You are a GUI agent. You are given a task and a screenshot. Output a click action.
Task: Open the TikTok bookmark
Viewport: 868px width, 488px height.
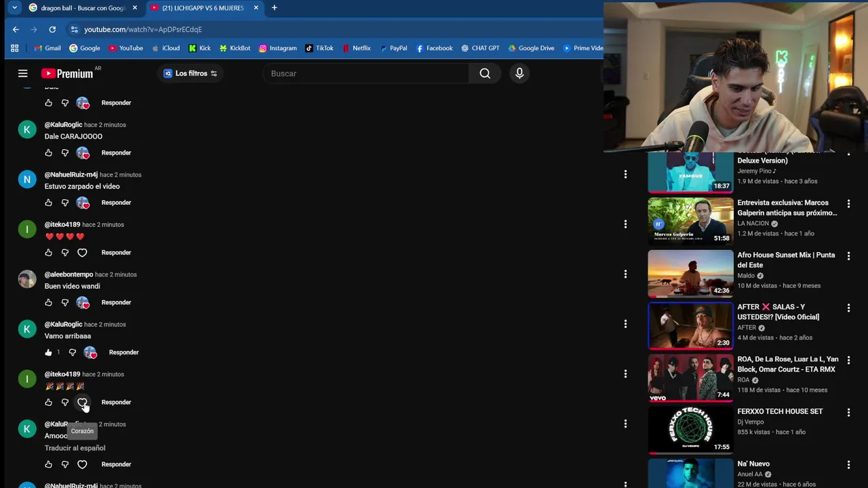[319, 48]
